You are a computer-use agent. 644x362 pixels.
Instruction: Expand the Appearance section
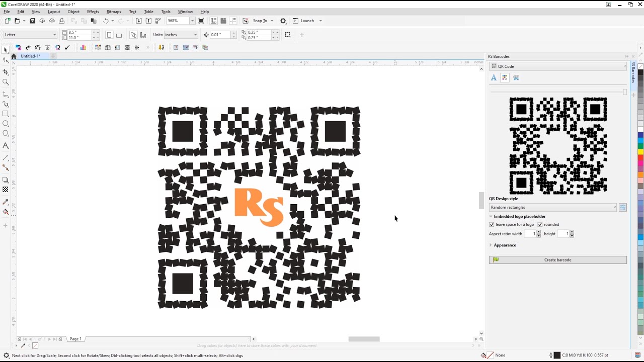tap(491, 245)
